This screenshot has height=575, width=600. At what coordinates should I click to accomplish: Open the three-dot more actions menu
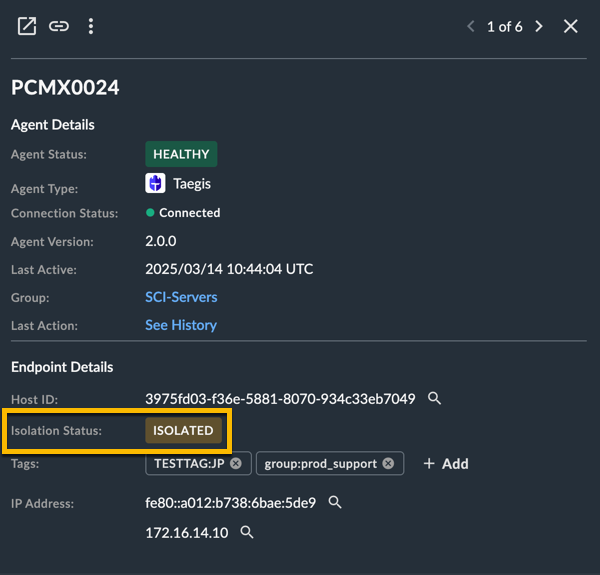[x=91, y=26]
